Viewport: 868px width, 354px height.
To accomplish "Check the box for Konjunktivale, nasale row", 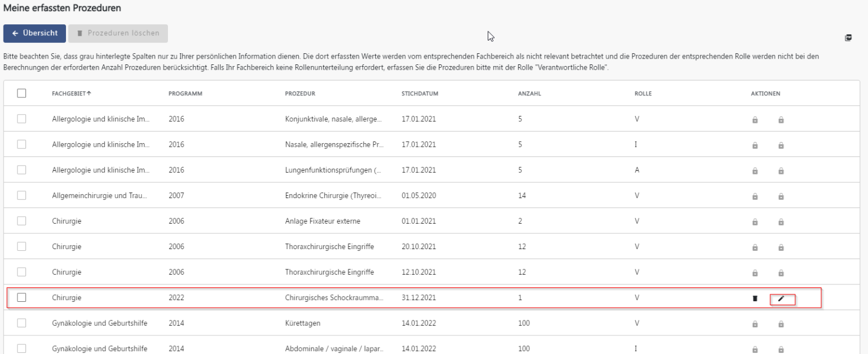I will [x=21, y=119].
